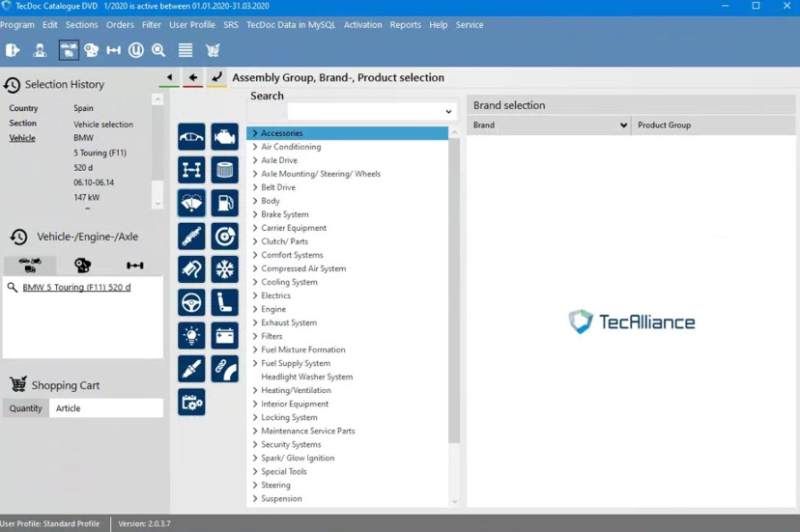Switch to axle tab in Vehicle-/Engine-/Axle panel

[134, 266]
